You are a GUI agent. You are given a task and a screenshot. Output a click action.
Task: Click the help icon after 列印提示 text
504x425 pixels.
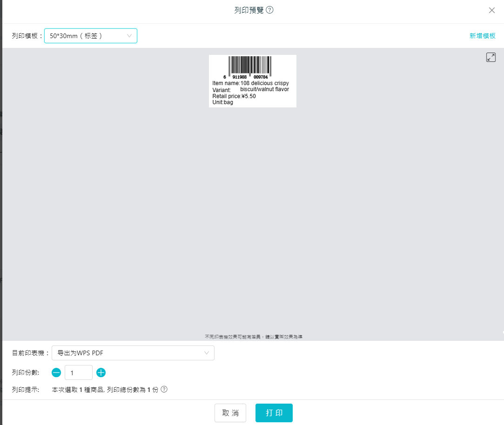[164, 390]
